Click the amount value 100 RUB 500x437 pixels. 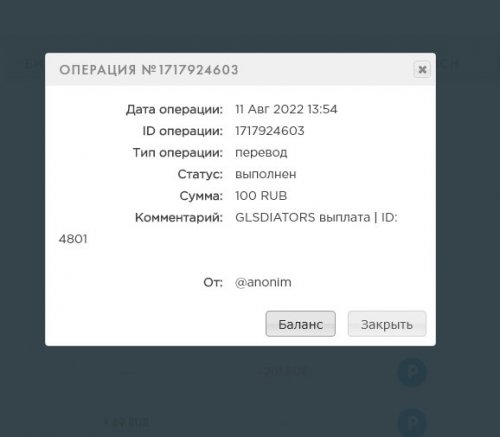[x=261, y=196]
